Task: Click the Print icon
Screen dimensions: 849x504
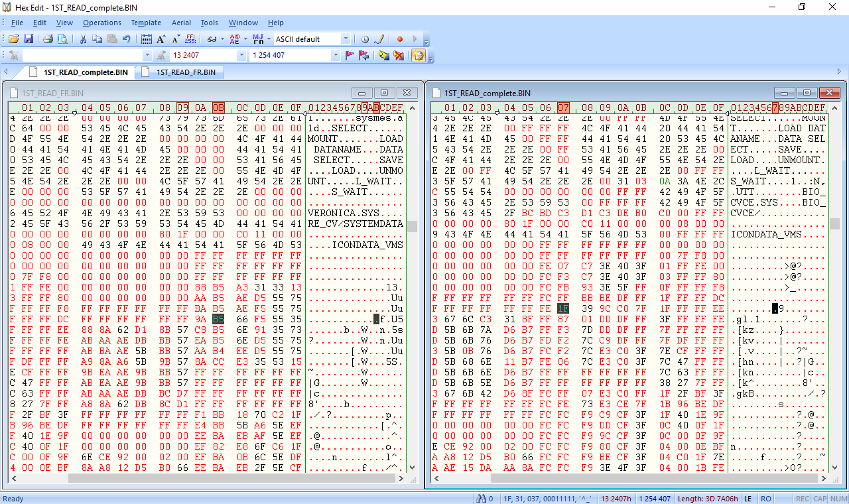Action: [48, 39]
